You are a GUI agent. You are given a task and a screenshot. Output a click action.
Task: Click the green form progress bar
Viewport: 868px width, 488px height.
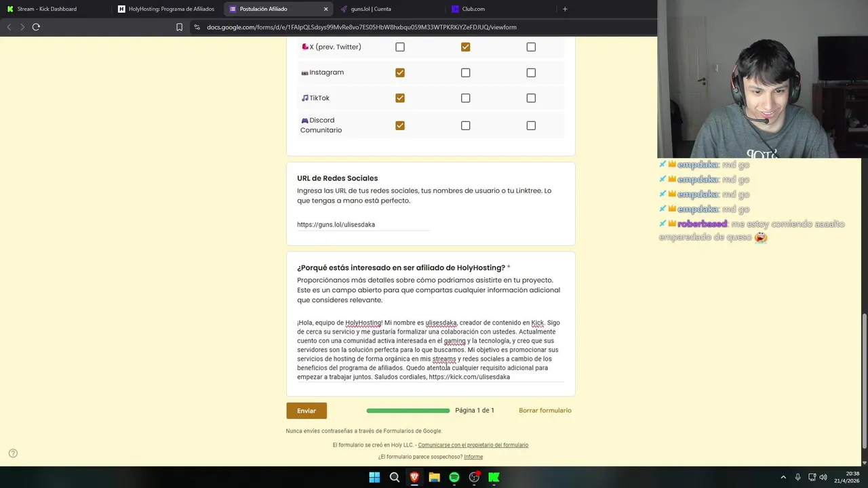pos(408,411)
